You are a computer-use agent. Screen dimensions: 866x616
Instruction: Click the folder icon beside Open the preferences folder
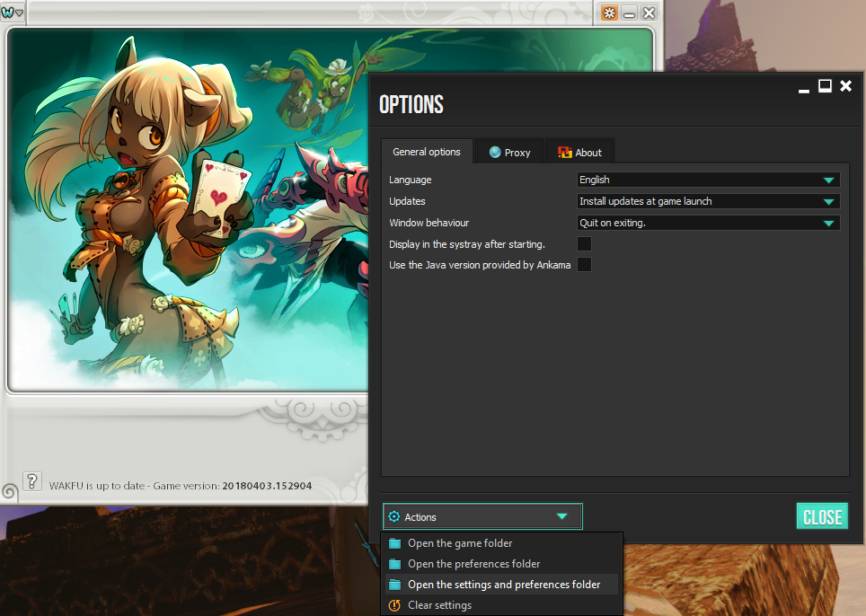pos(395,564)
